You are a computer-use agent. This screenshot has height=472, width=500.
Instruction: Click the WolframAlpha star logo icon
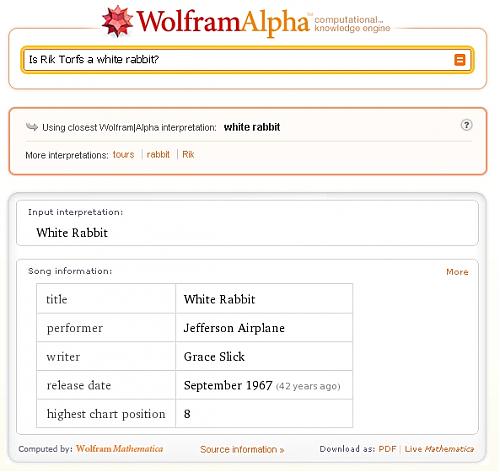117,21
